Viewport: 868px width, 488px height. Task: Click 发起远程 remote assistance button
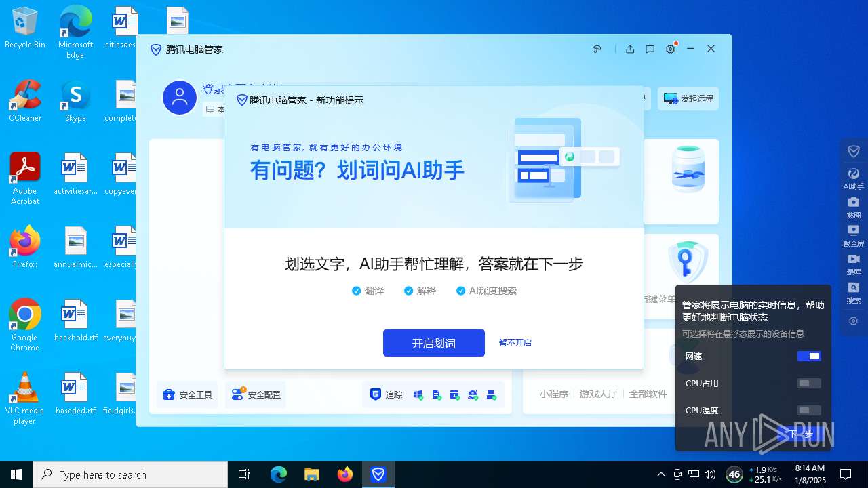pyautogui.click(x=688, y=98)
